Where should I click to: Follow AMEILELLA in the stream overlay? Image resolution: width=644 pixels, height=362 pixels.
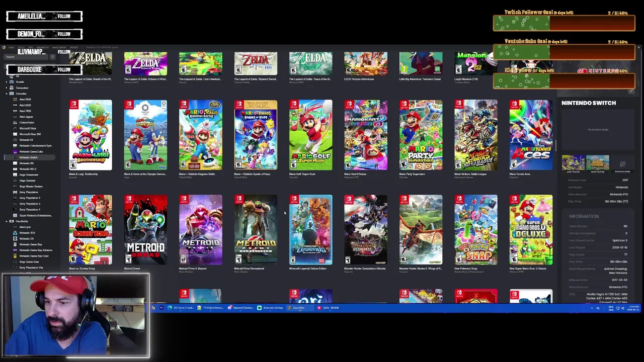click(x=64, y=16)
